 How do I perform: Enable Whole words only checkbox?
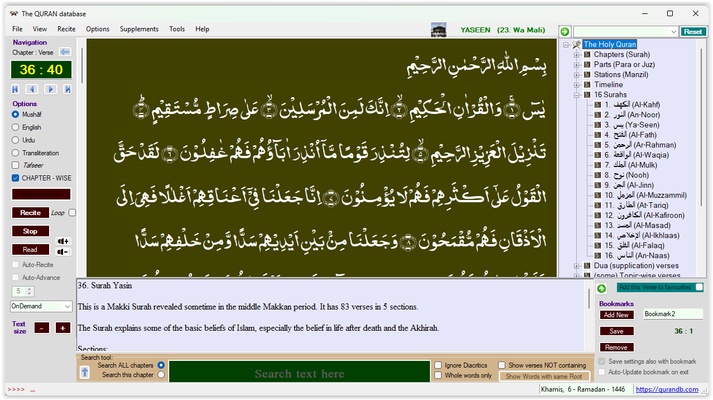tap(438, 375)
